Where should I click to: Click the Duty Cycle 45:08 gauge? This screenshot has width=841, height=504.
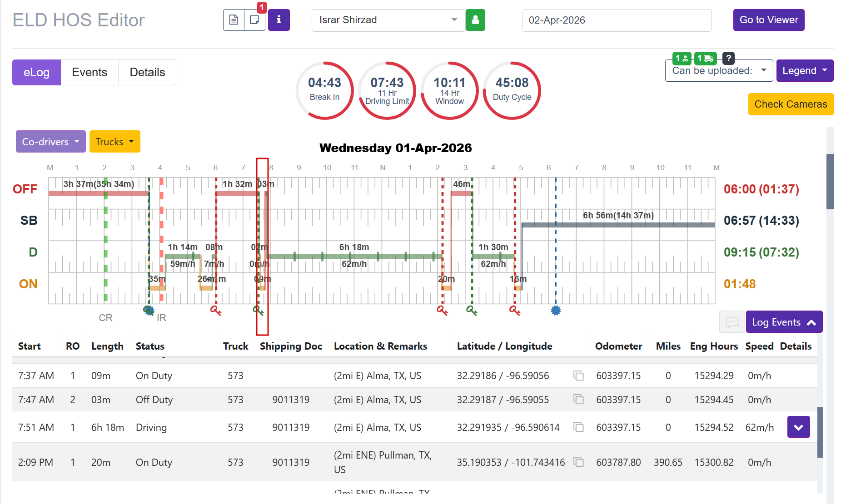coord(512,91)
